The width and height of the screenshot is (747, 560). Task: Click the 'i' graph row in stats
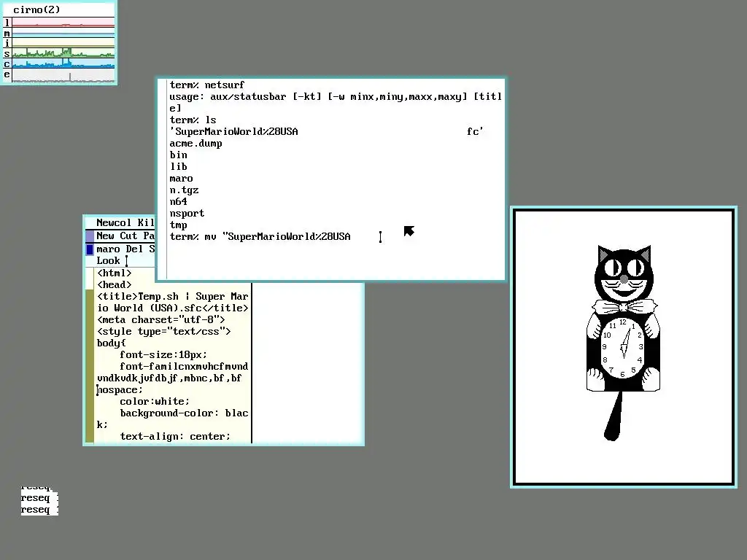tap(63, 43)
